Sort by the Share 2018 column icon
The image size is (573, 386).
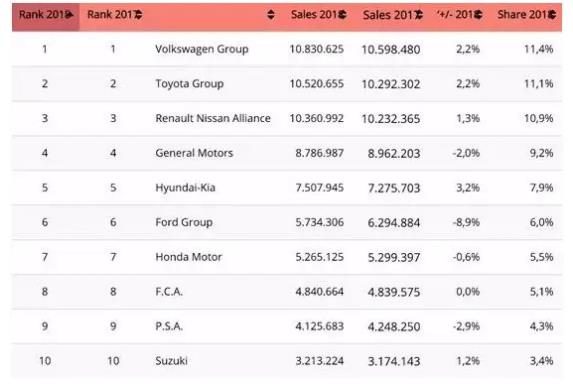pos(552,15)
